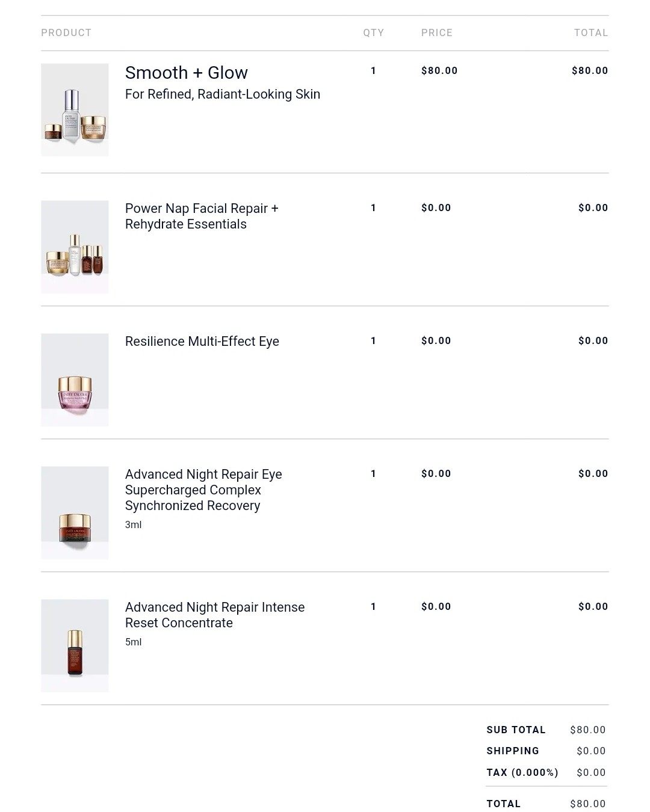This screenshot has width=650, height=812.
Task: Click the 5ml size label
Action: [133, 642]
